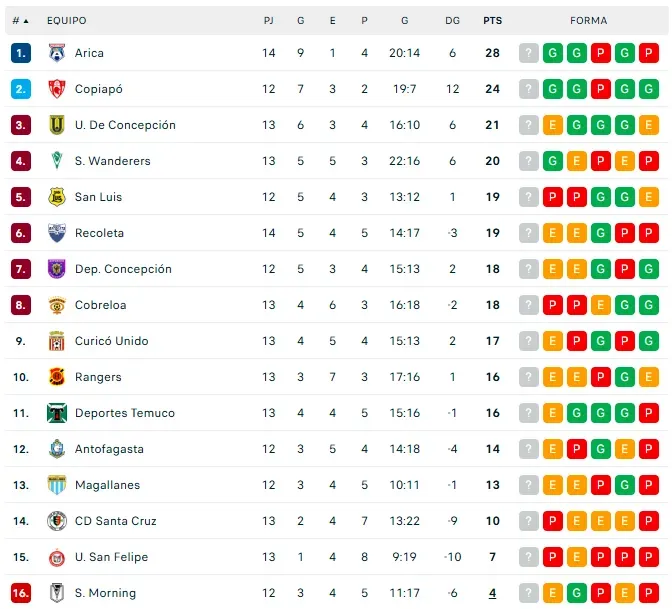
Task: Click S. Morning's red position 16 badge
Action: click(x=22, y=593)
